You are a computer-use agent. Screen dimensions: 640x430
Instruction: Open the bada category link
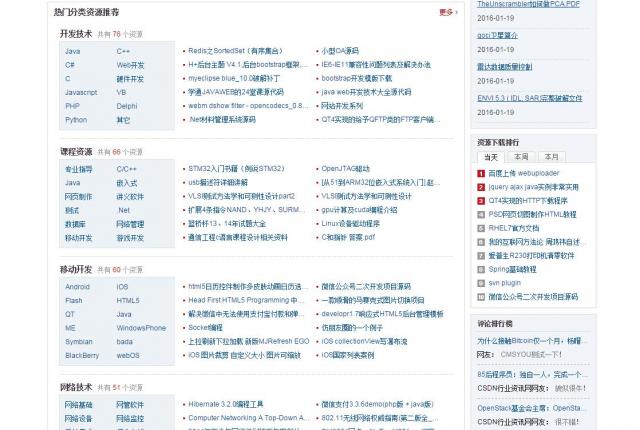click(x=124, y=341)
